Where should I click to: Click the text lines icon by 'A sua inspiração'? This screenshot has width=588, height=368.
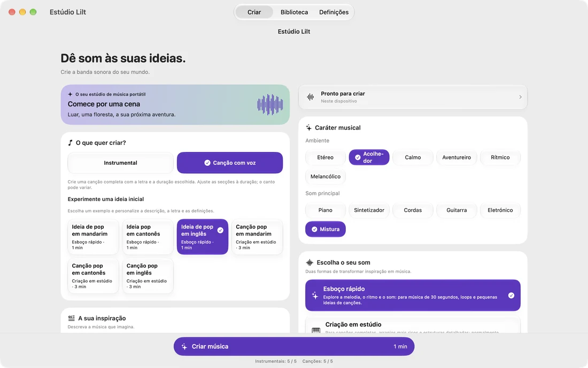point(71,318)
